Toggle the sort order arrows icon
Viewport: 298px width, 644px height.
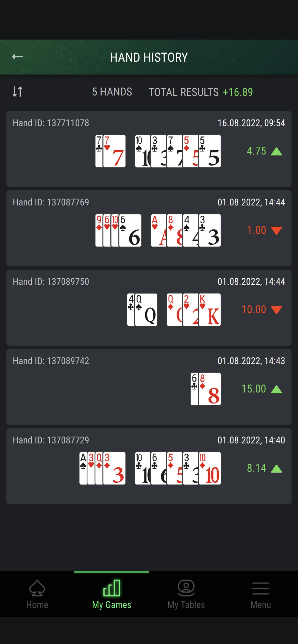[18, 92]
